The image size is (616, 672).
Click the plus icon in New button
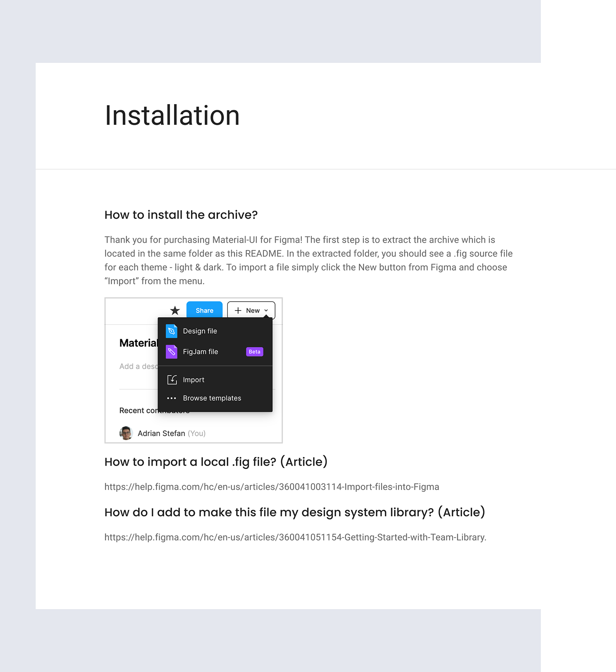coord(238,311)
